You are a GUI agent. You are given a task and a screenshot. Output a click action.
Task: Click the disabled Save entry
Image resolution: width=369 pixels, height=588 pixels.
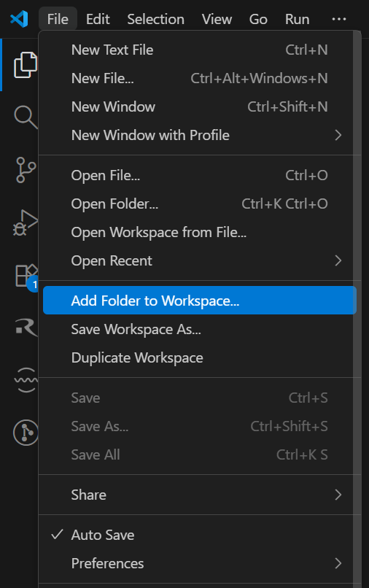pyautogui.click(x=200, y=398)
